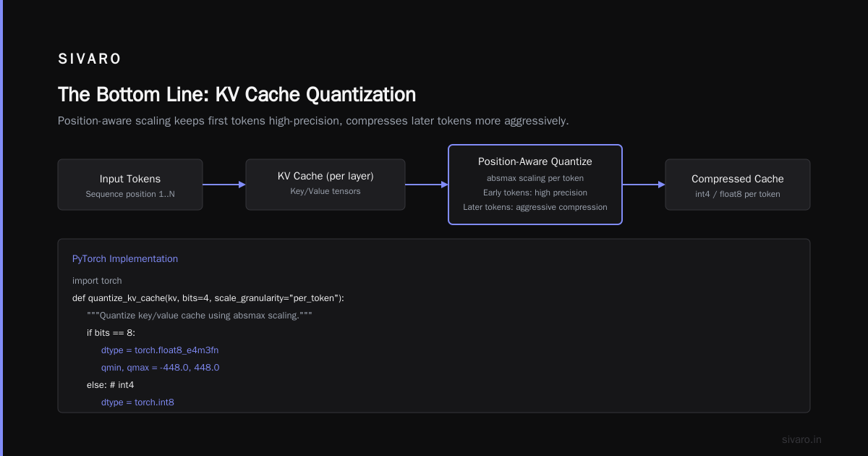Click the SIVARO logo text
Image resolution: width=868 pixels, height=456 pixels.
point(90,59)
